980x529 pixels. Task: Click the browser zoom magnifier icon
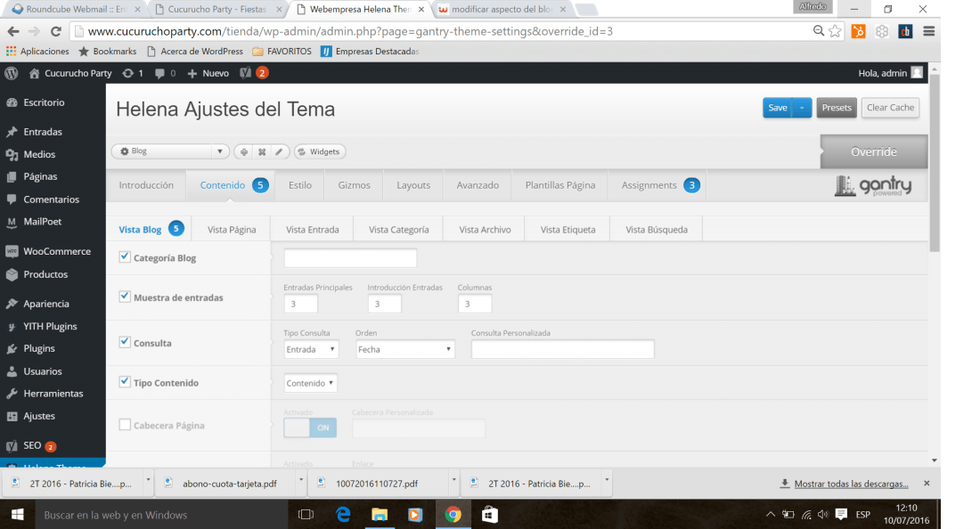pos(818,30)
